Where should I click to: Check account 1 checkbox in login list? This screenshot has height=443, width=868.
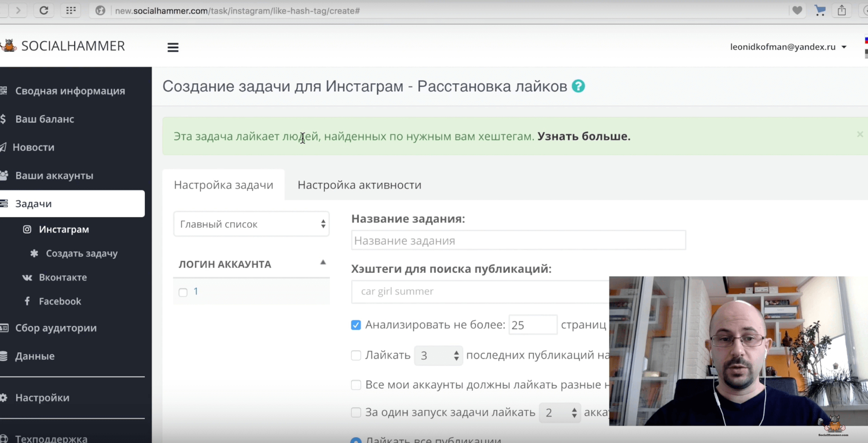tap(183, 292)
